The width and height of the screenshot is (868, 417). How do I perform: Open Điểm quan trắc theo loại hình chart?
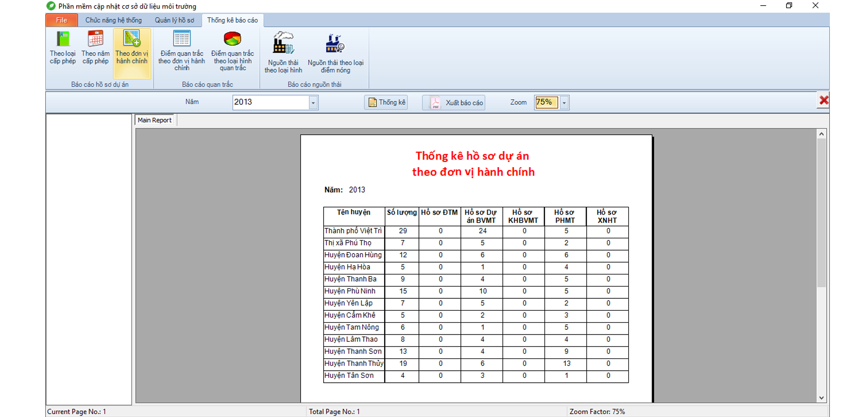tap(233, 51)
